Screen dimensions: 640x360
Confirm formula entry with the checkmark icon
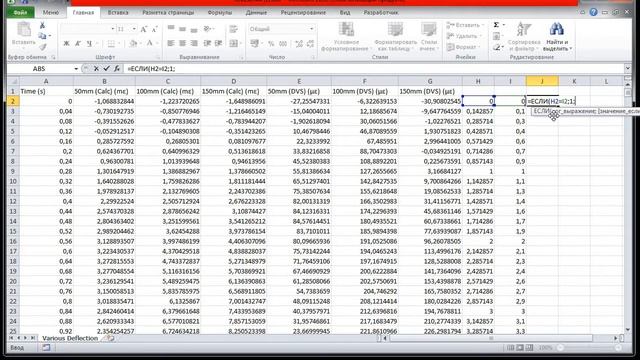[107, 69]
